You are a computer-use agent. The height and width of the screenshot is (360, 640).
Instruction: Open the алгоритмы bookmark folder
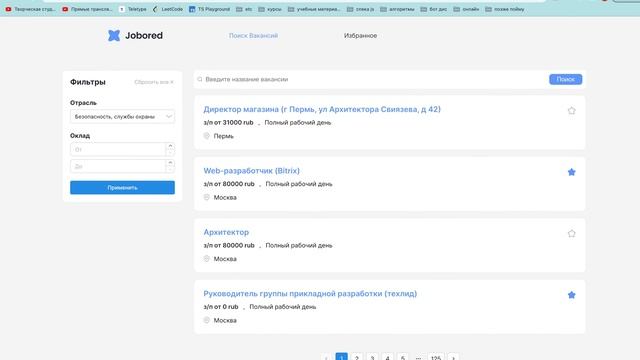[x=397, y=9]
